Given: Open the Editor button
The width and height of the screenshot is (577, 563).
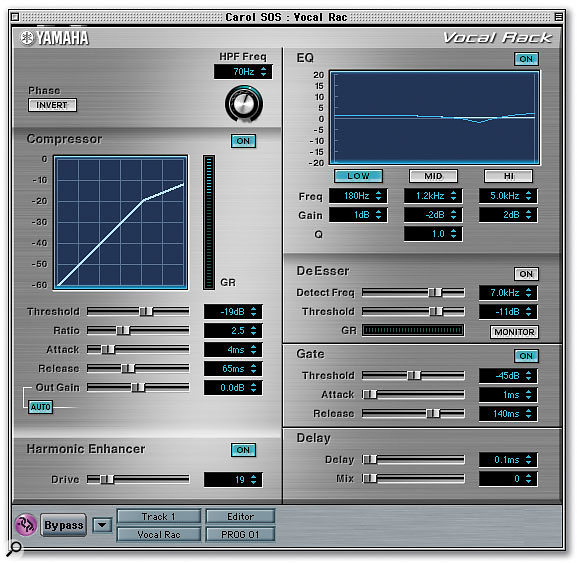Looking at the screenshot, I should coord(240,516).
